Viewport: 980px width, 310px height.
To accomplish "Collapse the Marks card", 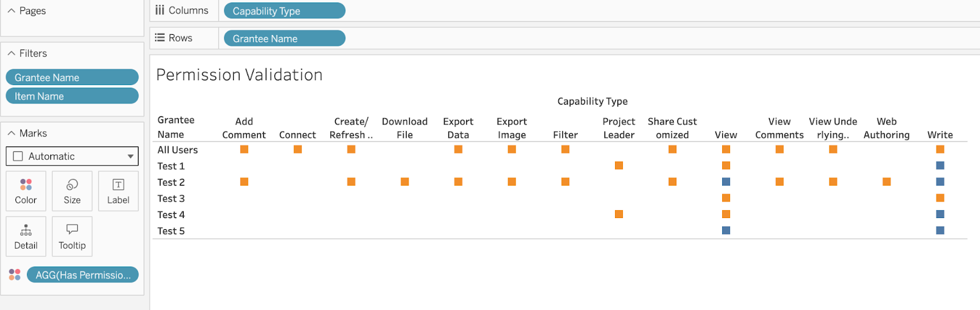I will pos(12,133).
